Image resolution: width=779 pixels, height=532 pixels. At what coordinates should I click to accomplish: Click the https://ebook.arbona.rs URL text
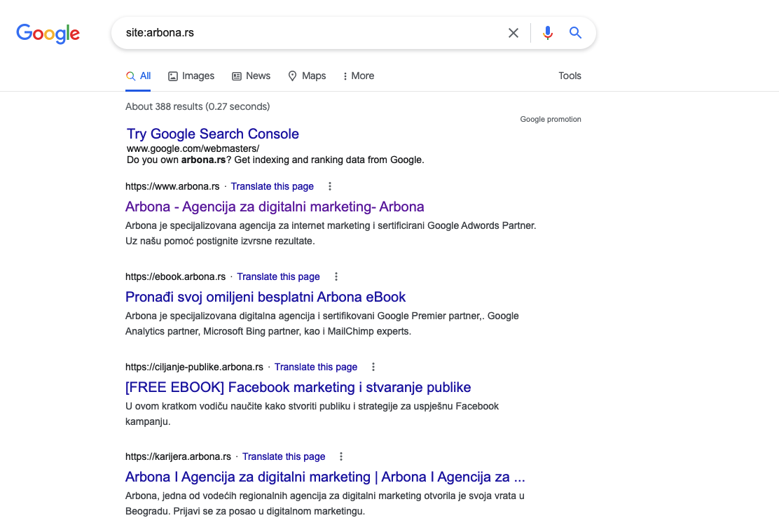175,277
